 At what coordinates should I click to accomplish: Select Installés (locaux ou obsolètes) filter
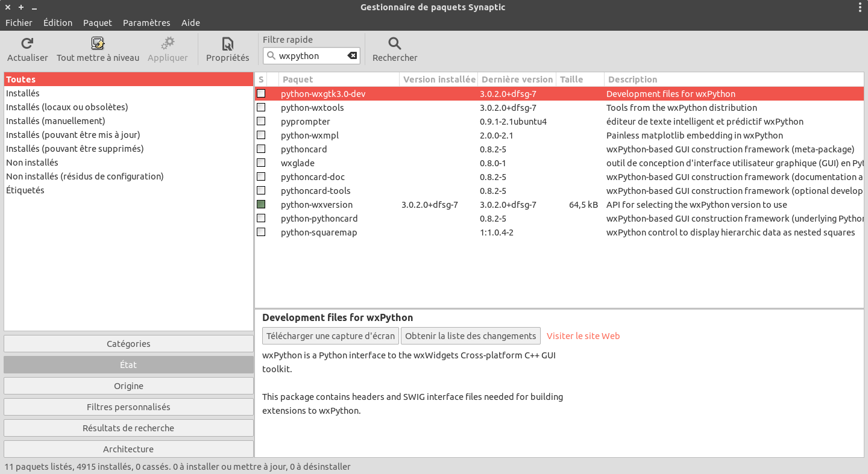[128, 107]
